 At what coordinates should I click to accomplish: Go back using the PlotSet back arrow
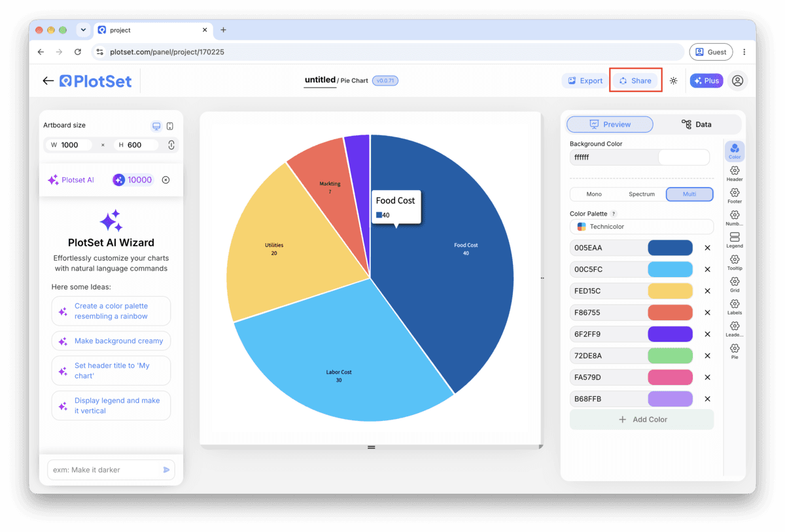(x=48, y=81)
